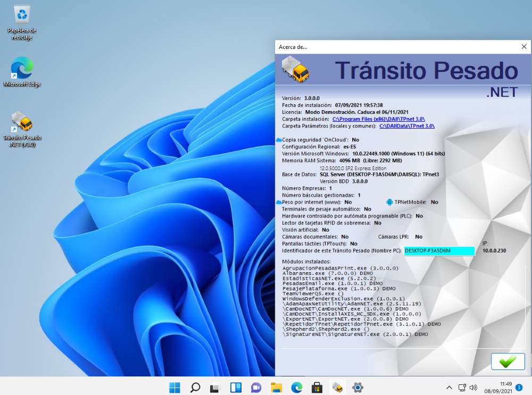Screen dimensions: 532x395
Task: Confirm with the green checkmark button
Action: tap(508, 362)
